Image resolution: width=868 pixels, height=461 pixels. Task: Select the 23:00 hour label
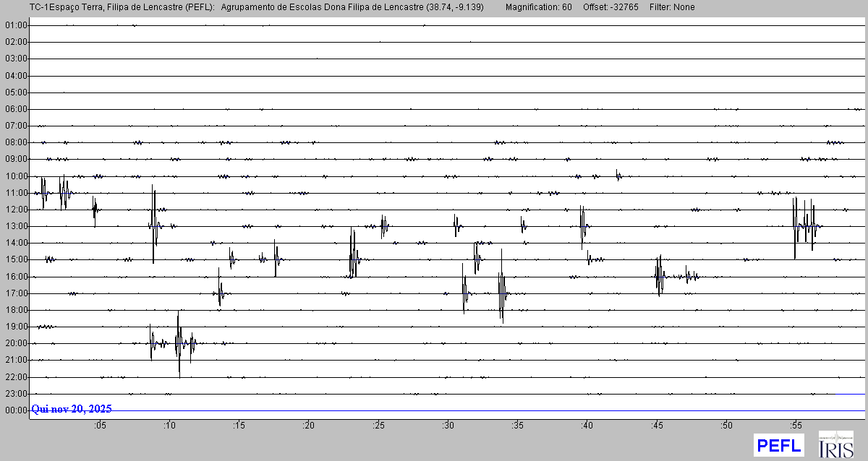(16, 394)
